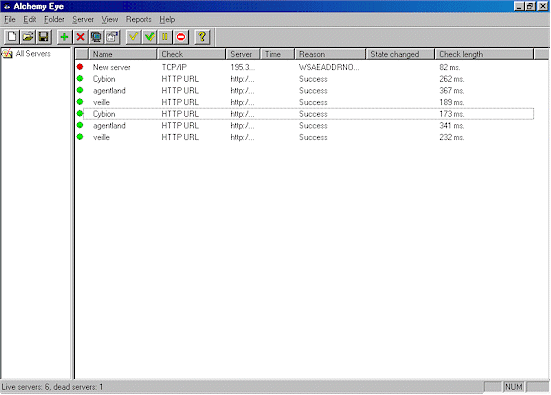Click the Alchemy Eye title bar text
The image size is (551, 395).
(39, 6)
